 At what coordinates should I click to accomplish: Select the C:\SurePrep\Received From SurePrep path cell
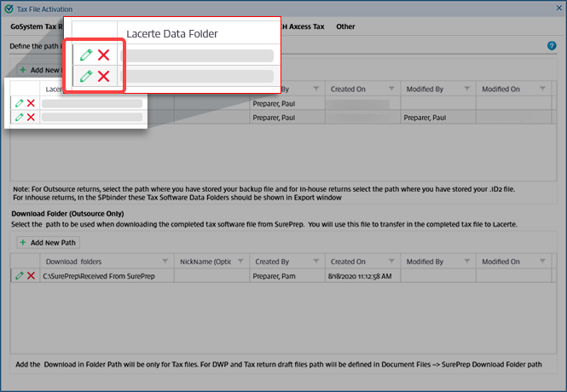click(107, 276)
